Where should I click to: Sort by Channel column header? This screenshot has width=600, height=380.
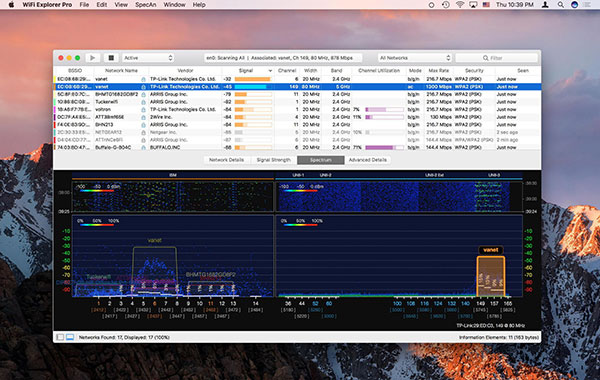[x=287, y=70]
